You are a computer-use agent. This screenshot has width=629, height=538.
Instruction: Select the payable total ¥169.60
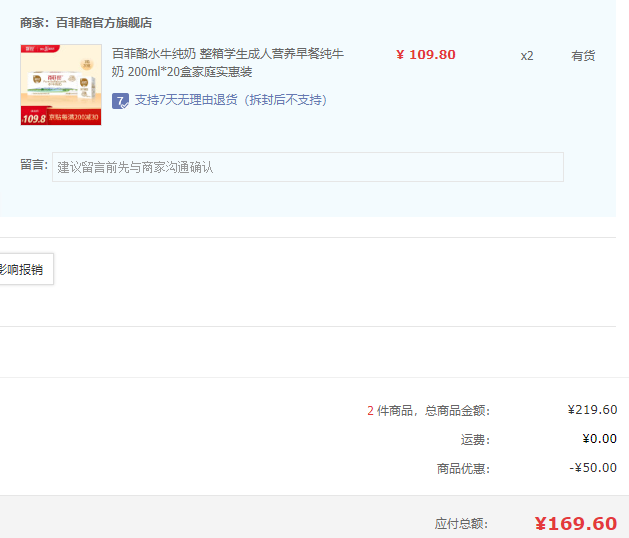[x=576, y=524]
